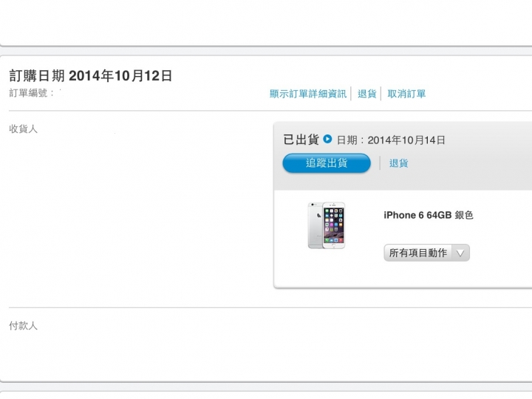532x399 pixels.
Task: Click the gray shipment status header bar
Action: 403,156
